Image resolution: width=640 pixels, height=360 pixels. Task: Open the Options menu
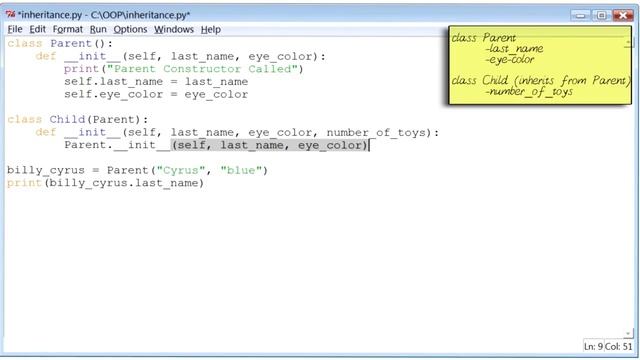click(130, 29)
